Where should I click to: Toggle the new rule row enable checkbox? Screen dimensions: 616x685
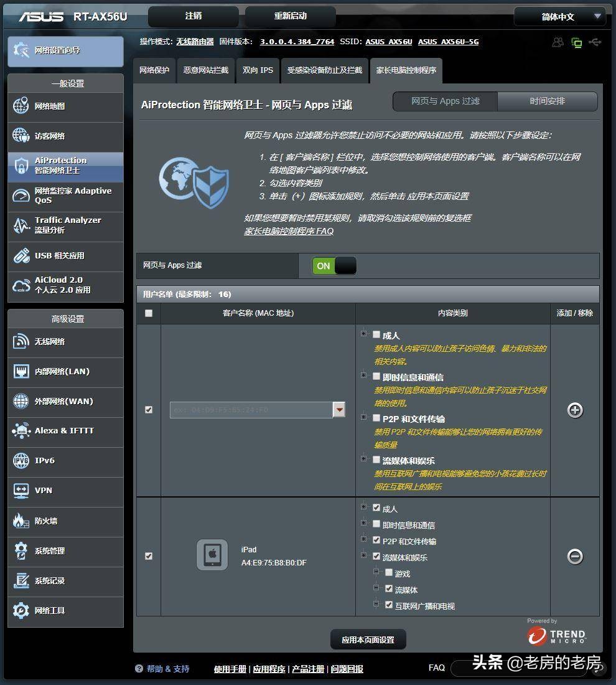[x=149, y=410]
